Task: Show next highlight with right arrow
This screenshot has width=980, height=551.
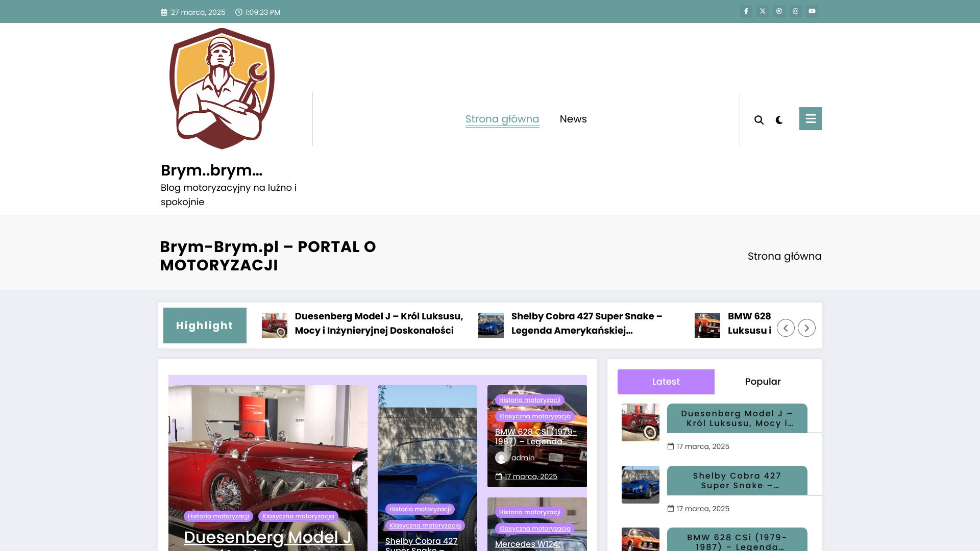Action: point(806,328)
